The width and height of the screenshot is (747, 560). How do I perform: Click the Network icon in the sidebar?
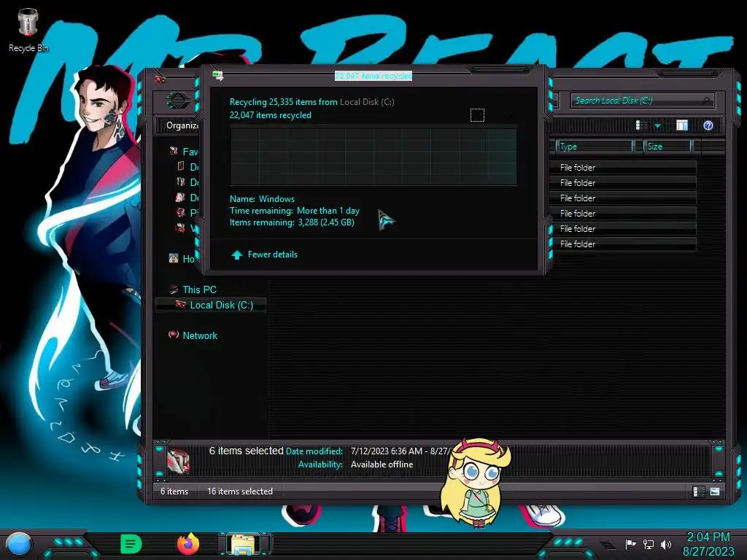(174, 335)
